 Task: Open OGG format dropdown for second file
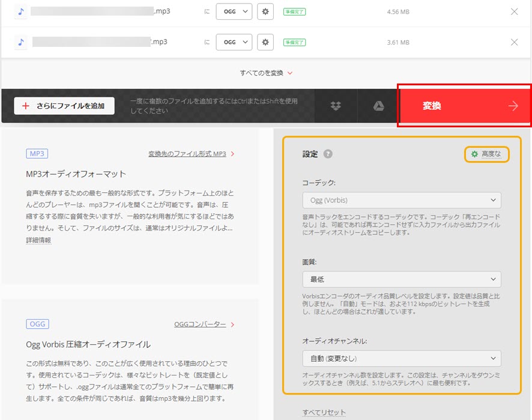(x=234, y=42)
